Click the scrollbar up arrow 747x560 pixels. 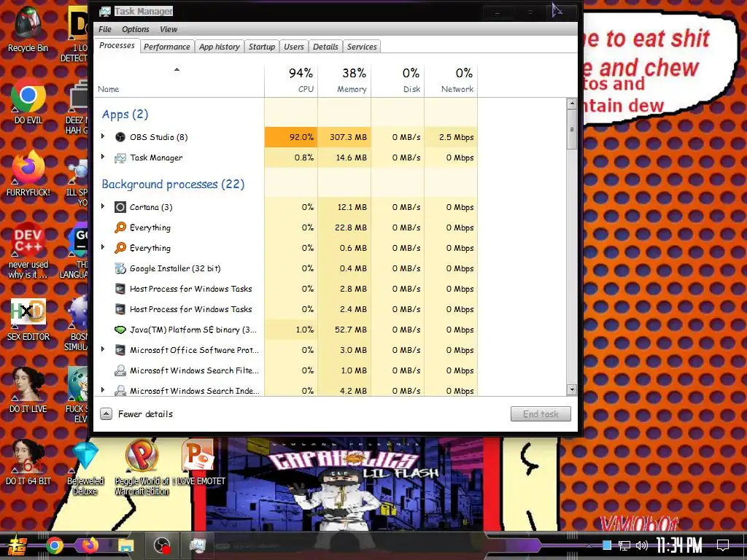(x=572, y=104)
